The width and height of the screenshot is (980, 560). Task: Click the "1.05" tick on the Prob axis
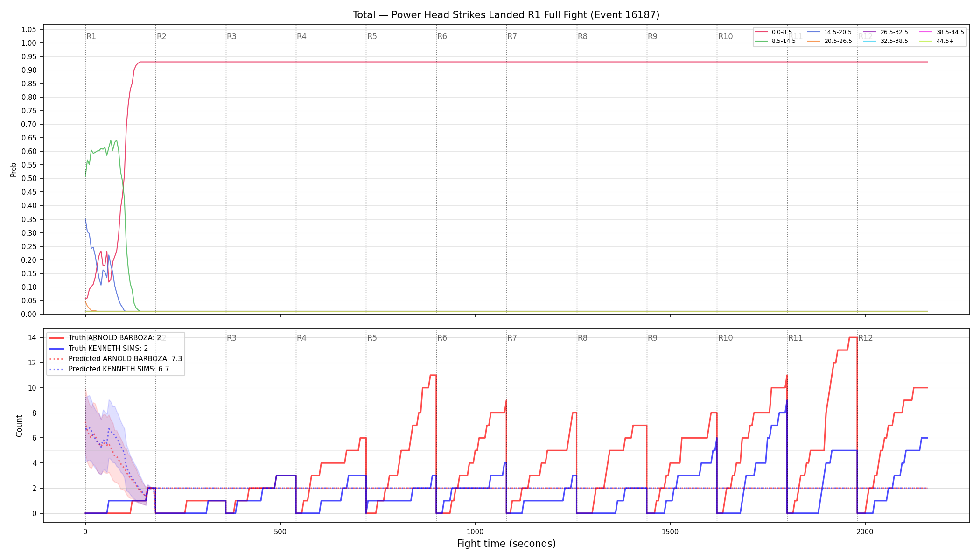(x=28, y=29)
